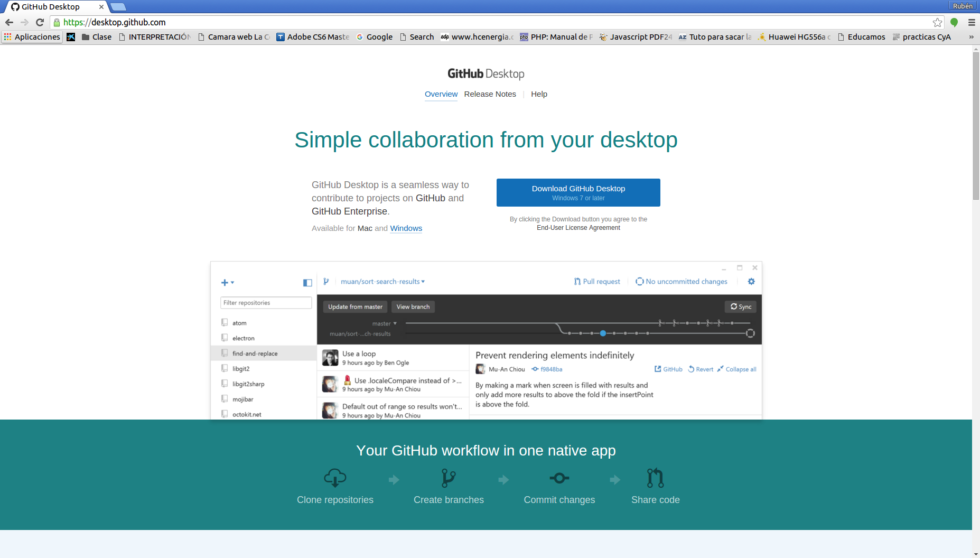Select the libgit2sharp repository
The width and height of the screenshot is (980, 558).
tap(264, 384)
